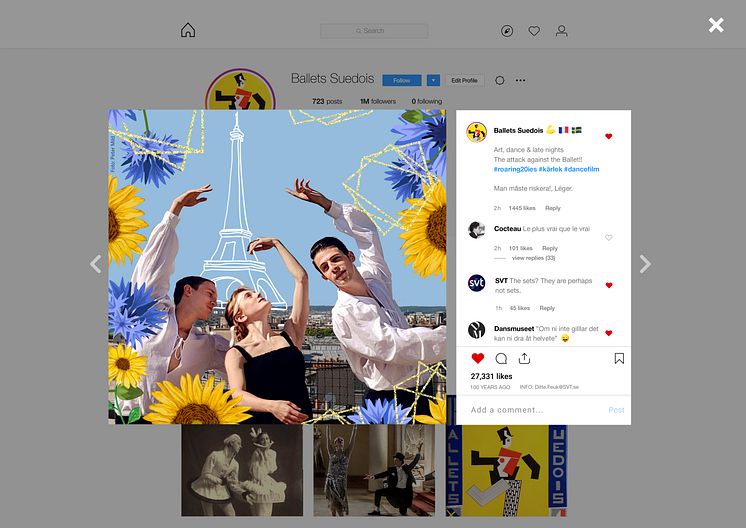Click the Post comment button
The image size is (746, 528).
(616, 410)
